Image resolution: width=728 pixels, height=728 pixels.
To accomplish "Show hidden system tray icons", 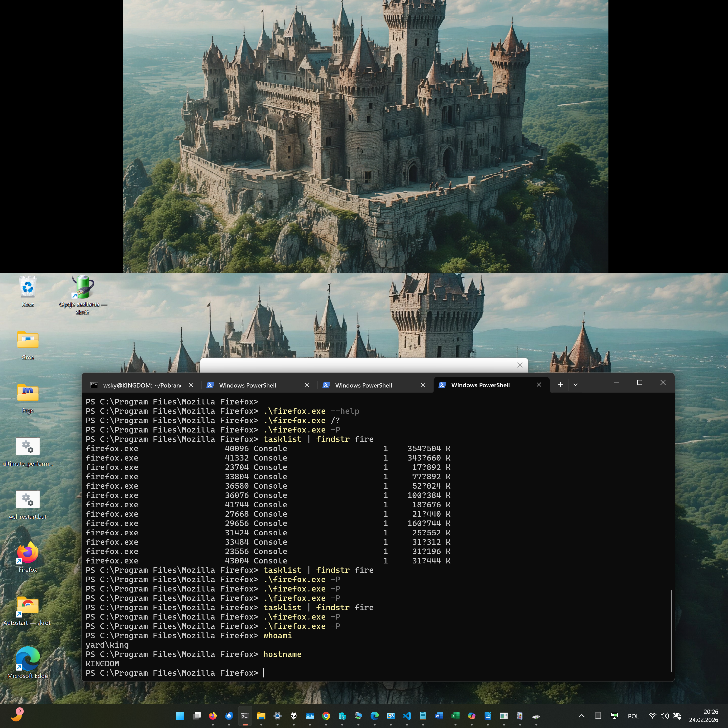I will point(582,716).
